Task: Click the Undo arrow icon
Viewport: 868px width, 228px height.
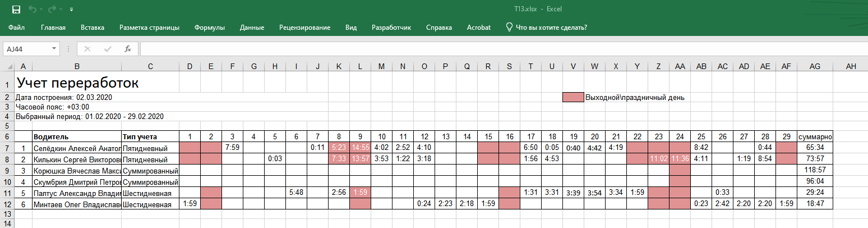Action: coord(33,10)
